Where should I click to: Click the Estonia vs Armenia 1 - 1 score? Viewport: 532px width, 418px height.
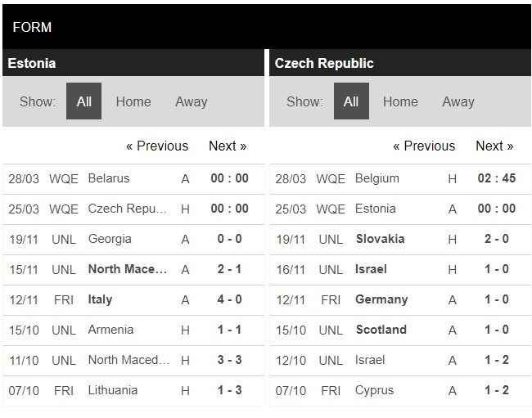coord(228,330)
